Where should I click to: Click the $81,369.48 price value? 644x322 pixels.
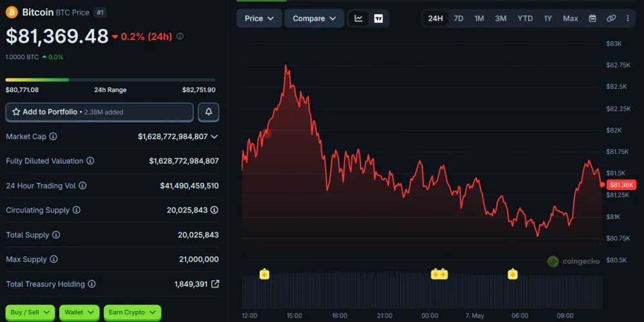57,37
